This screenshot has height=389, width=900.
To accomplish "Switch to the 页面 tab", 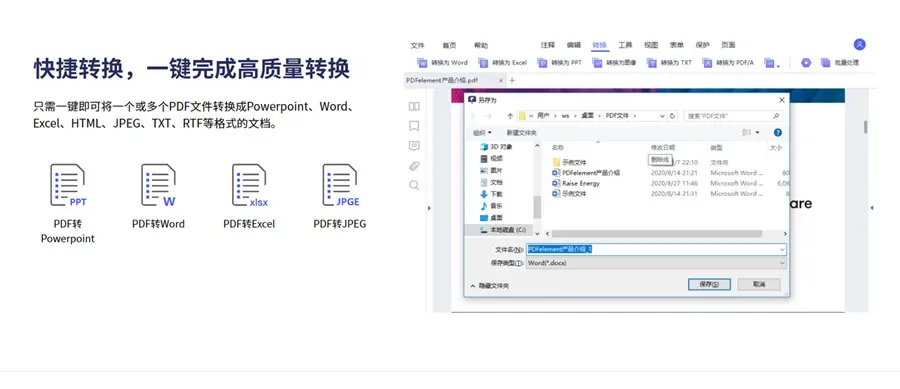I will (728, 45).
